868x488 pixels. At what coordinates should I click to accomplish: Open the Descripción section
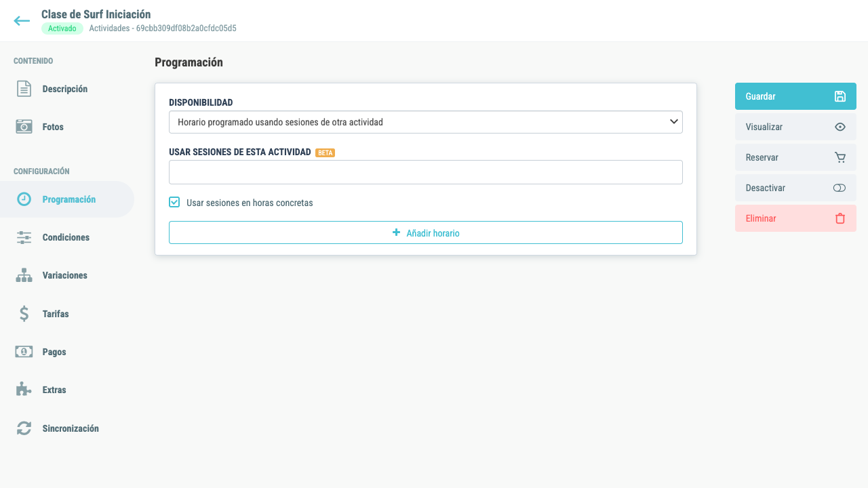[x=64, y=89]
